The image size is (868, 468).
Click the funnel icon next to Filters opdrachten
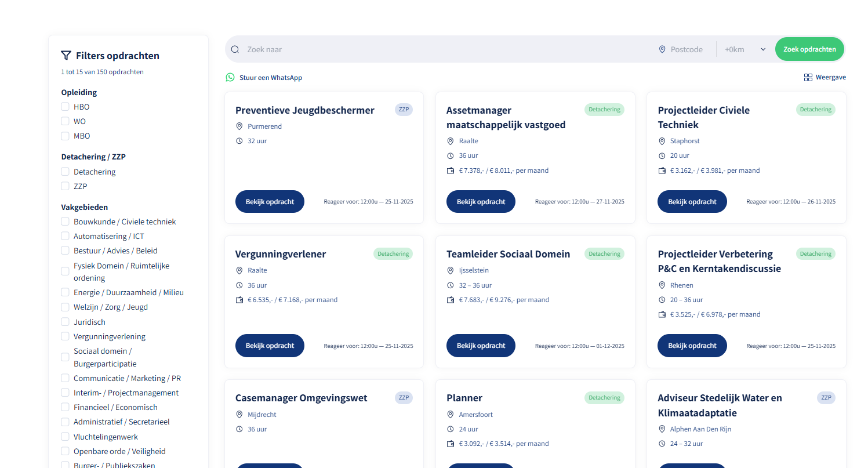(66, 56)
